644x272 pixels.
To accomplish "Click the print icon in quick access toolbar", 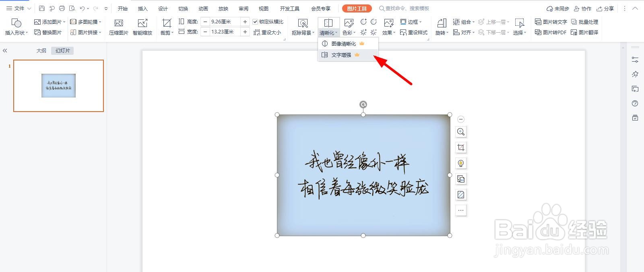I will click(x=62, y=8).
